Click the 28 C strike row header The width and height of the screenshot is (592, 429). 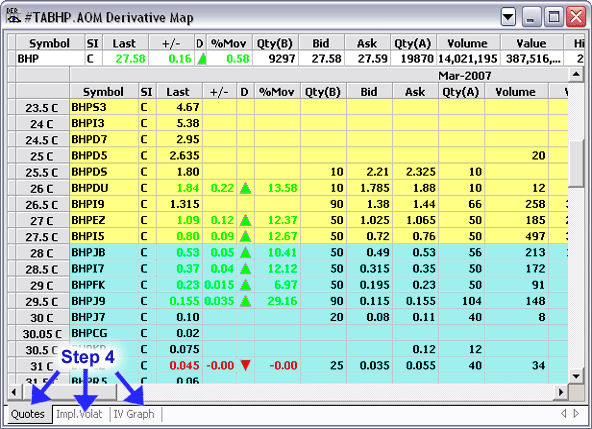tap(42, 253)
